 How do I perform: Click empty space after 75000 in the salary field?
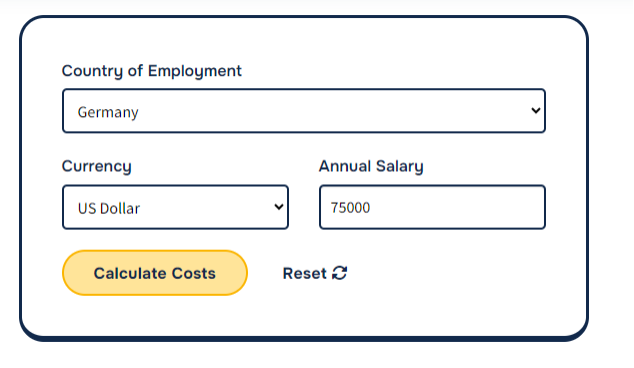pyautogui.click(x=457, y=207)
